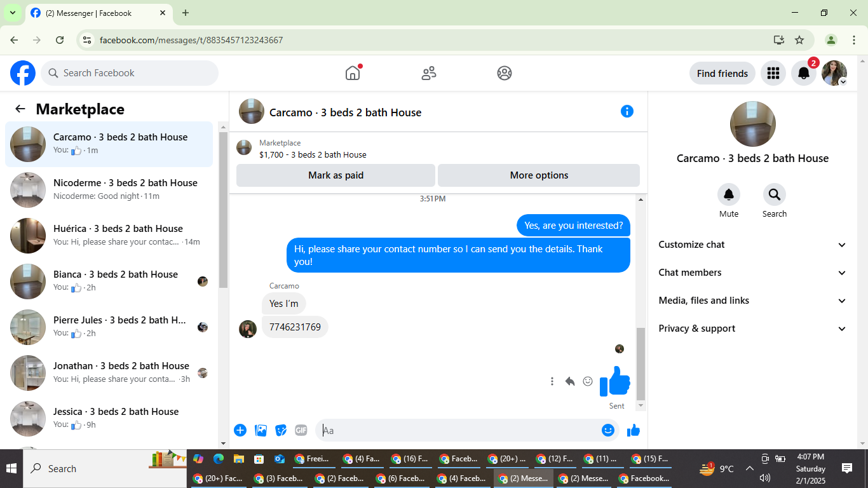Show hidden system tray icons

[x=749, y=469]
